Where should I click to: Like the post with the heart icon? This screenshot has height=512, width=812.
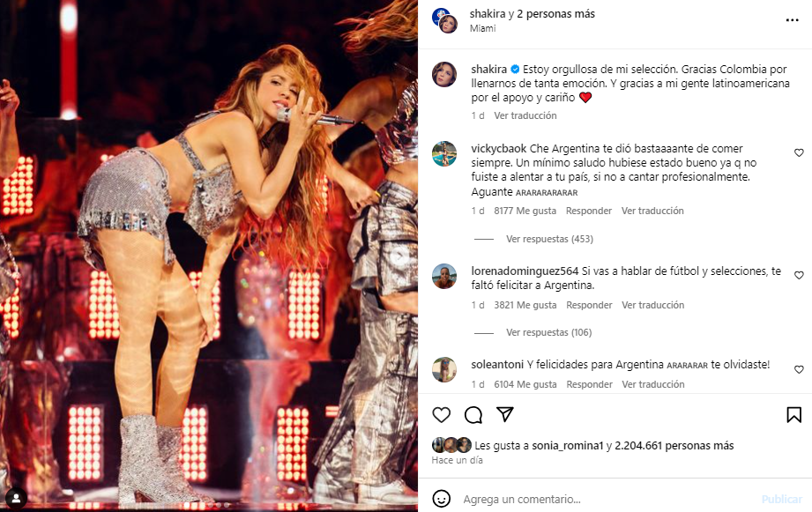pos(442,415)
